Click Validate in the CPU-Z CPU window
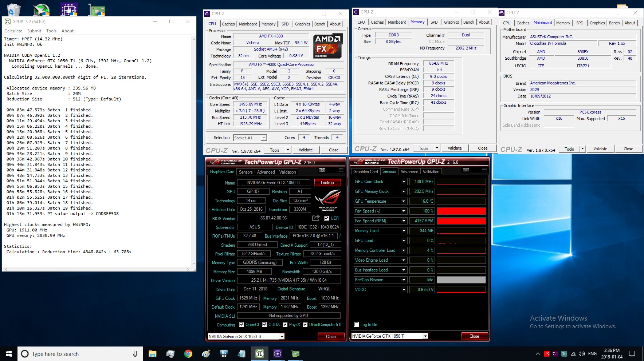This screenshot has height=361, width=644. [306, 150]
